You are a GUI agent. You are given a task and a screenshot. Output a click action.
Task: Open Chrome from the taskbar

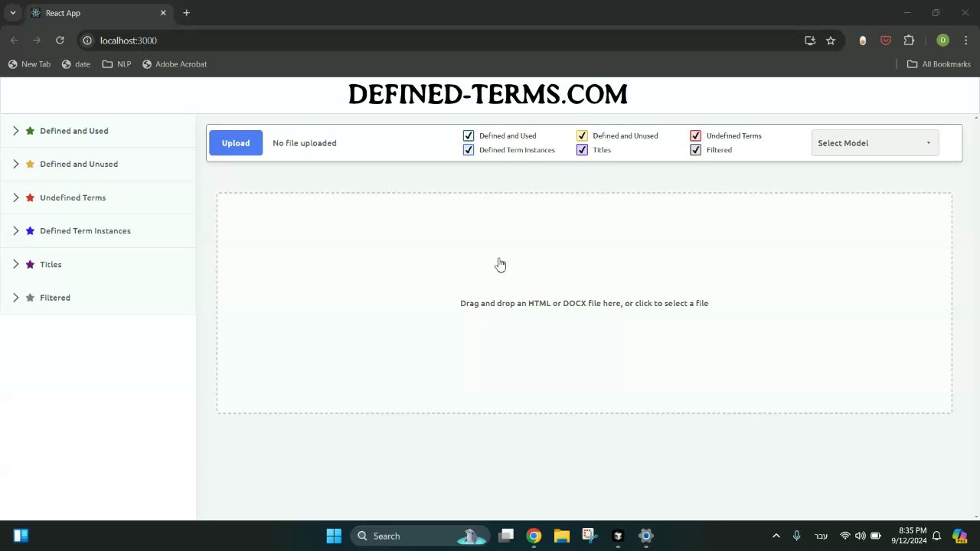click(x=534, y=536)
